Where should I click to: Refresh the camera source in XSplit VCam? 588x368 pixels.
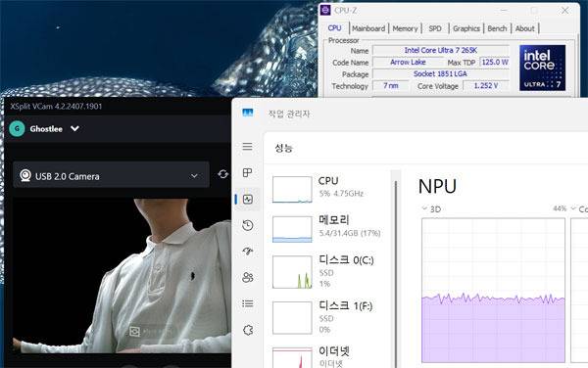tap(222, 174)
